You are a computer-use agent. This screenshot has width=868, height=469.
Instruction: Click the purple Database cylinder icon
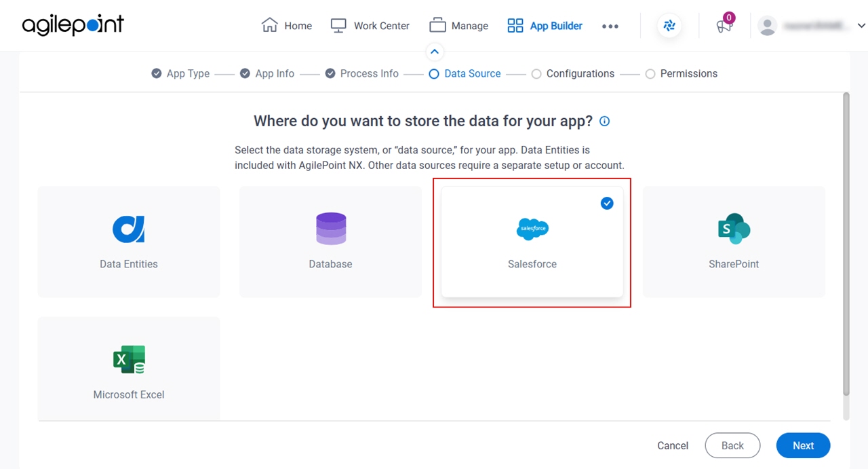tap(331, 229)
